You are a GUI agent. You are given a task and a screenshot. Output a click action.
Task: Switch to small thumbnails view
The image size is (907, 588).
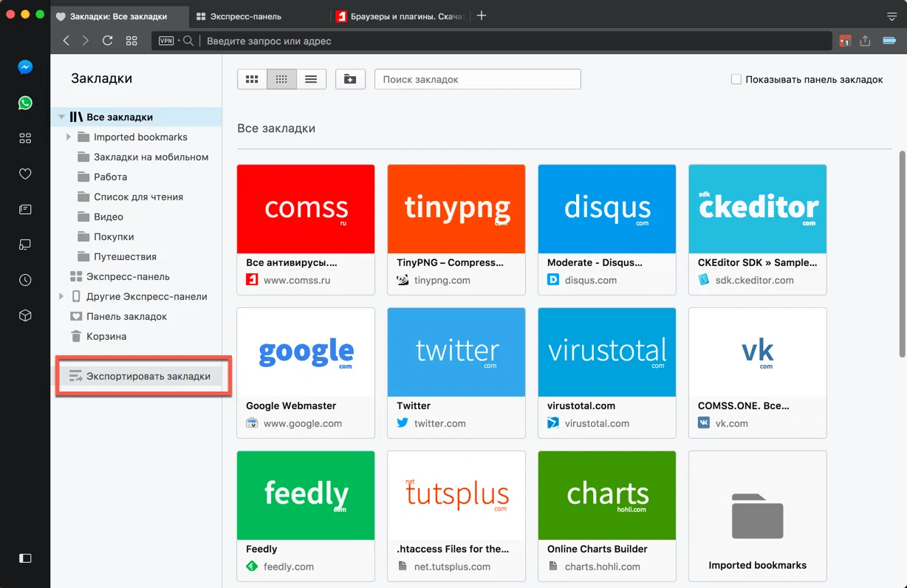[281, 79]
